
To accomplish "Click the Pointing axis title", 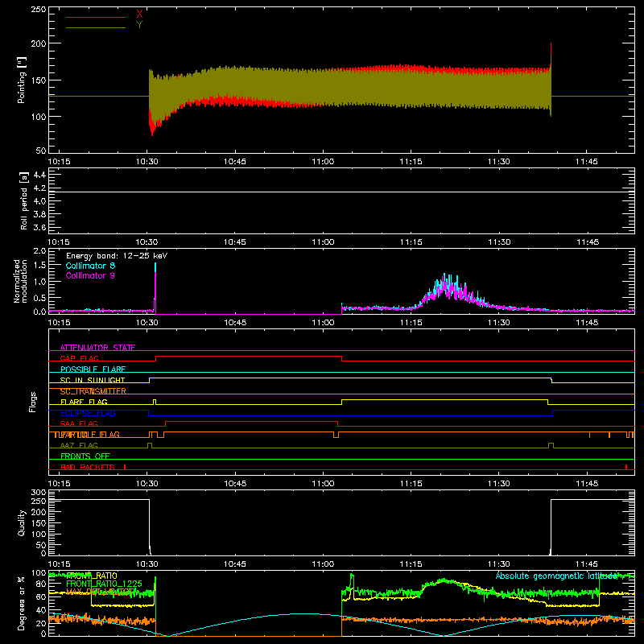I will 22,80.
